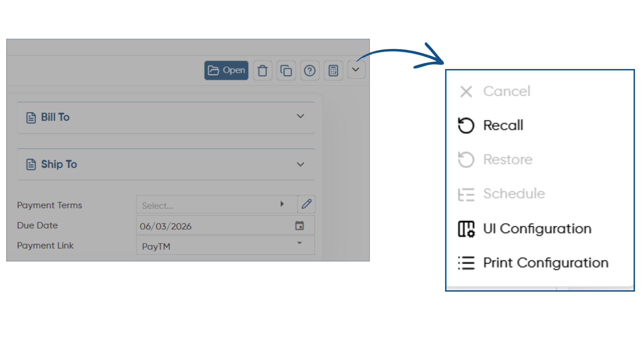Open the Payment Link PayTM dropdown
This screenshot has height=362, width=644.
[x=225, y=245]
